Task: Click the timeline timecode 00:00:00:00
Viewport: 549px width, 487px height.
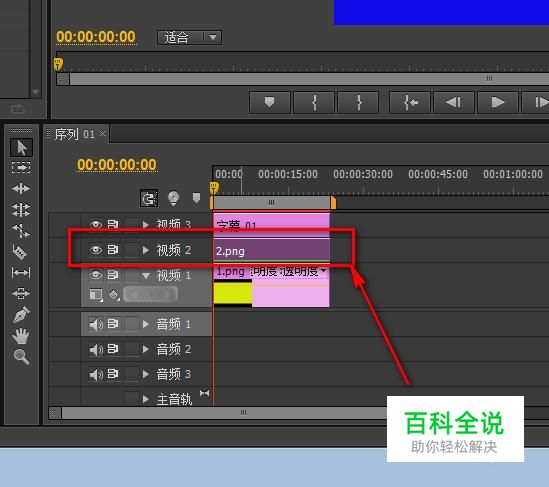Action: click(x=117, y=165)
